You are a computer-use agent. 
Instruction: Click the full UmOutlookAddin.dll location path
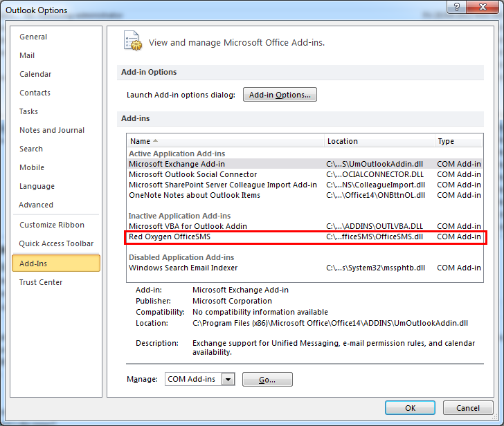point(330,323)
